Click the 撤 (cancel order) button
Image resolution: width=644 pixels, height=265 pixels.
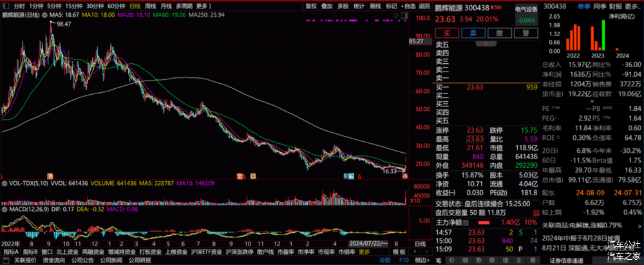point(500,34)
